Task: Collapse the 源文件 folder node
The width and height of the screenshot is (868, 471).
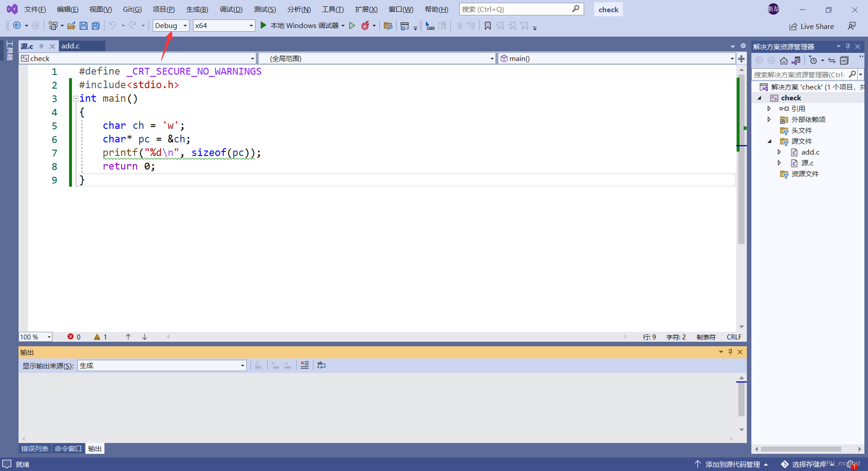Action: click(x=769, y=141)
